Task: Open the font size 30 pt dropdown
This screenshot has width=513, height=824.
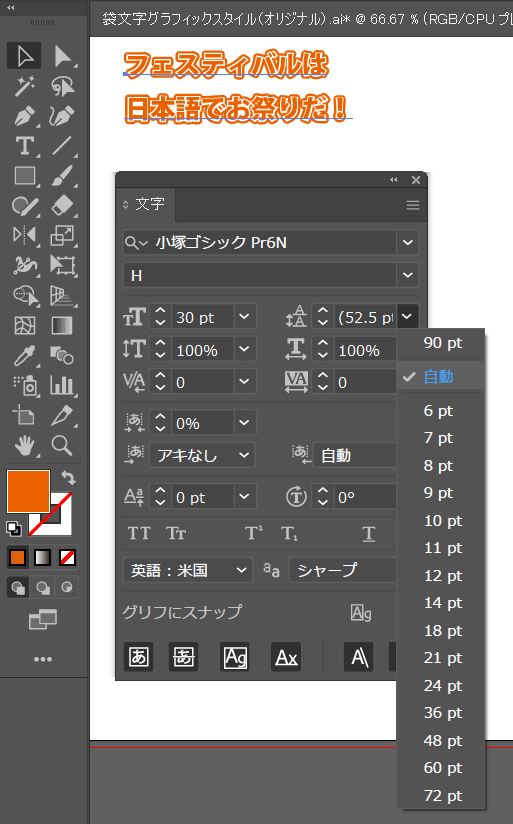Action: click(x=244, y=317)
